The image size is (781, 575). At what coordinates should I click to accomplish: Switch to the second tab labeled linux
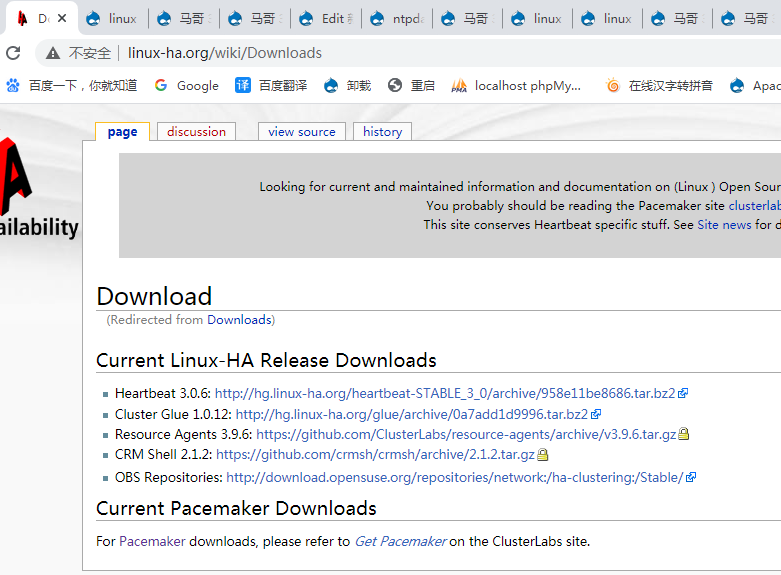point(113,19)
